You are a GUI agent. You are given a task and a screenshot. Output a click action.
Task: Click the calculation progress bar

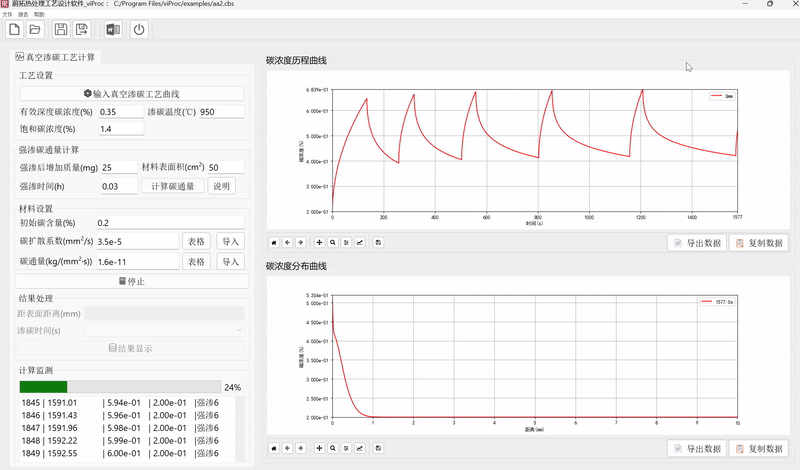(x=119, y=387)
